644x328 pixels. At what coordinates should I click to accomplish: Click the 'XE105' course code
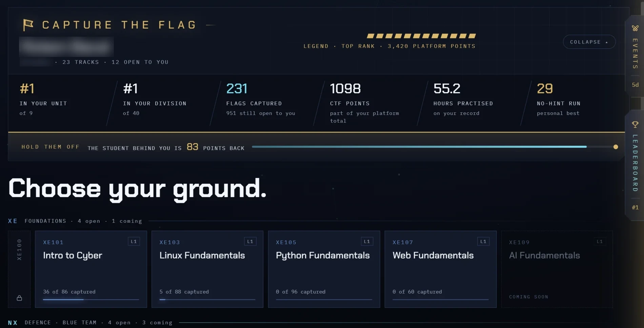pyautogui.click(x=286, y=242)
